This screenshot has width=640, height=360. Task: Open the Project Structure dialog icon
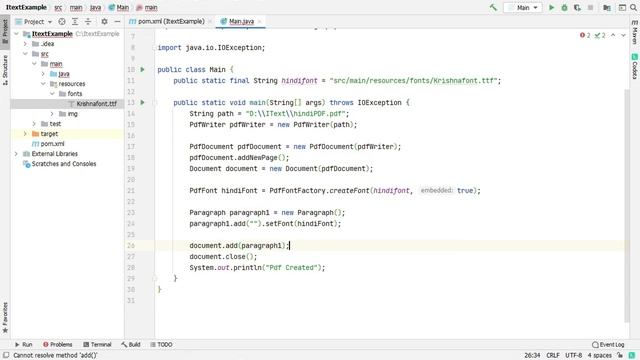[x=607, y=7]
